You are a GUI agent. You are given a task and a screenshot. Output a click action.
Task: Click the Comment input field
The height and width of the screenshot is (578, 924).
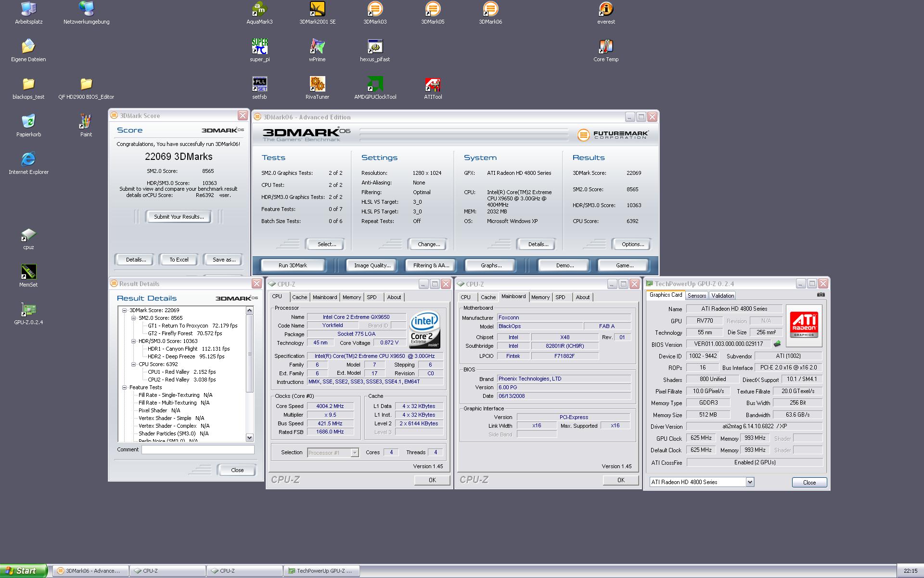pyautogui.click(x=197, y=449)
